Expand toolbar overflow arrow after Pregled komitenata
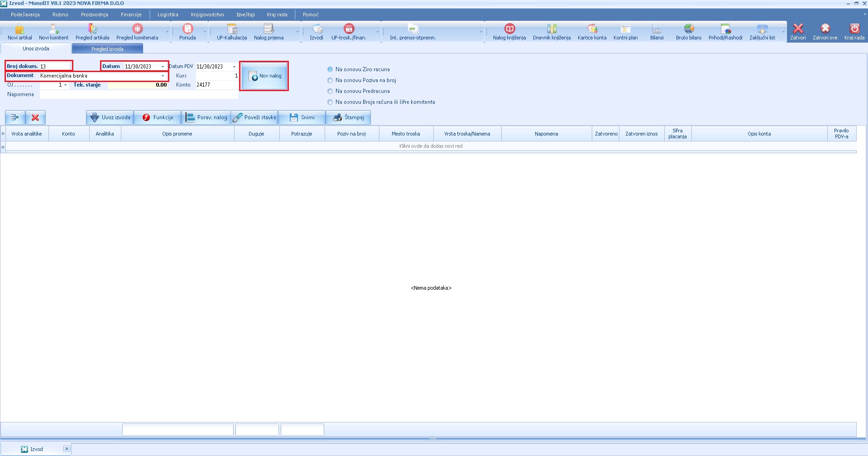 pyautogui.click(x=167, y=32)
